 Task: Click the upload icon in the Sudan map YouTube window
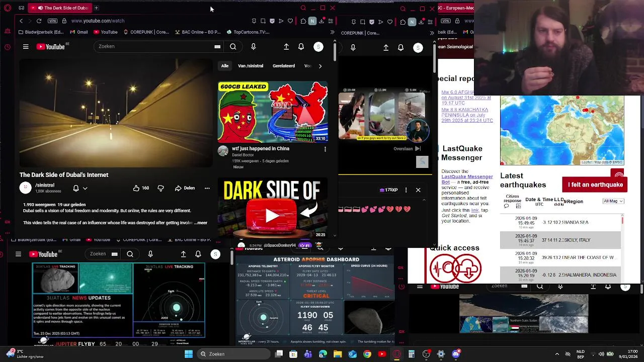[x=593, y=286]
